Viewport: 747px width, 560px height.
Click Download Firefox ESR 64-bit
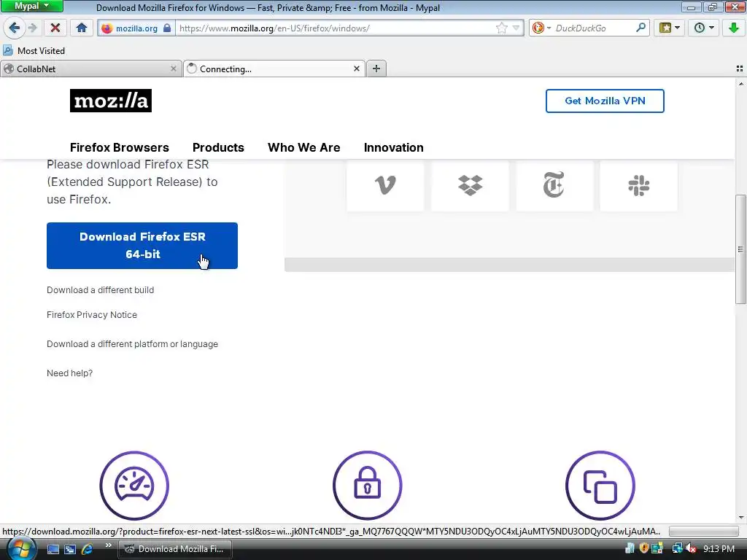[x=142, y=246]
